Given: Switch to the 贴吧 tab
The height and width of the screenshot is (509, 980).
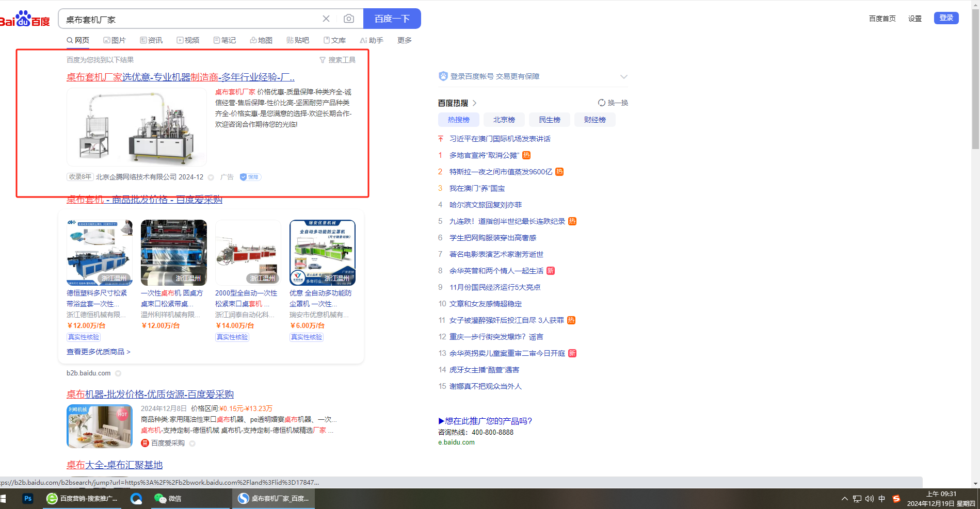Looking at the screenshot, I should coord(298,40).
